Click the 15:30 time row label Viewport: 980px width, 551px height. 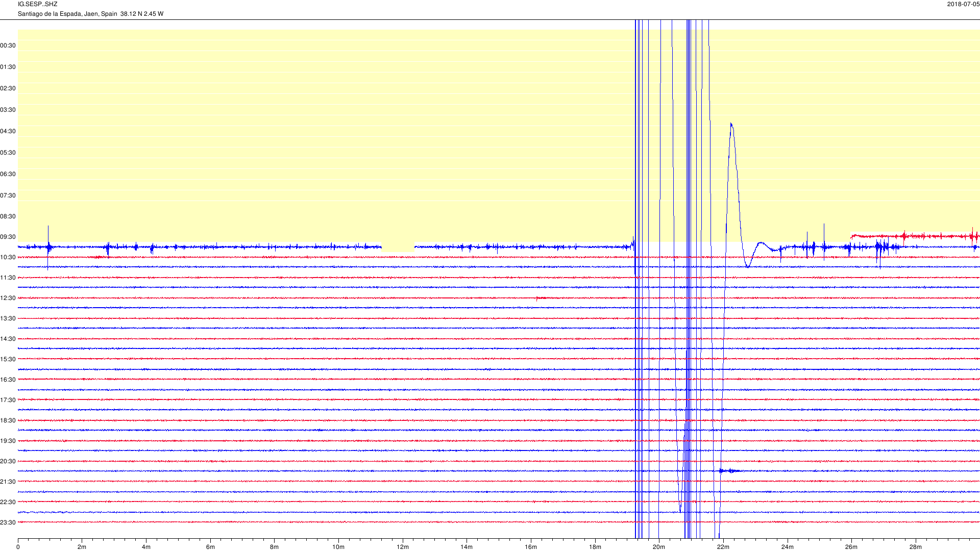(x=8, y=359)
